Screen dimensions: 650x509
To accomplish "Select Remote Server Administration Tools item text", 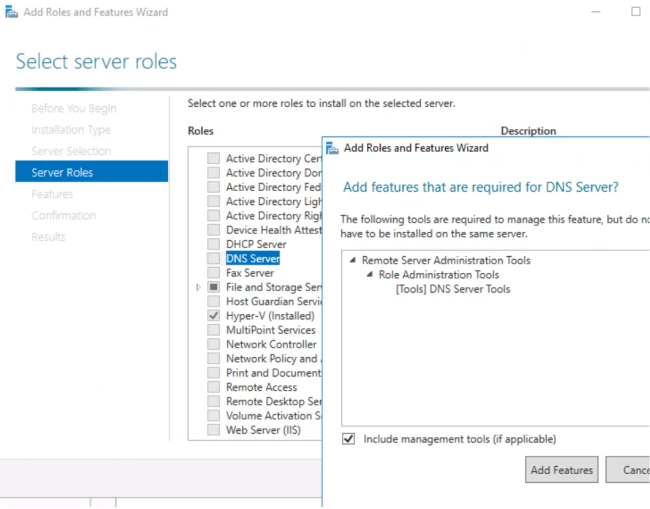I will [446, 260].
